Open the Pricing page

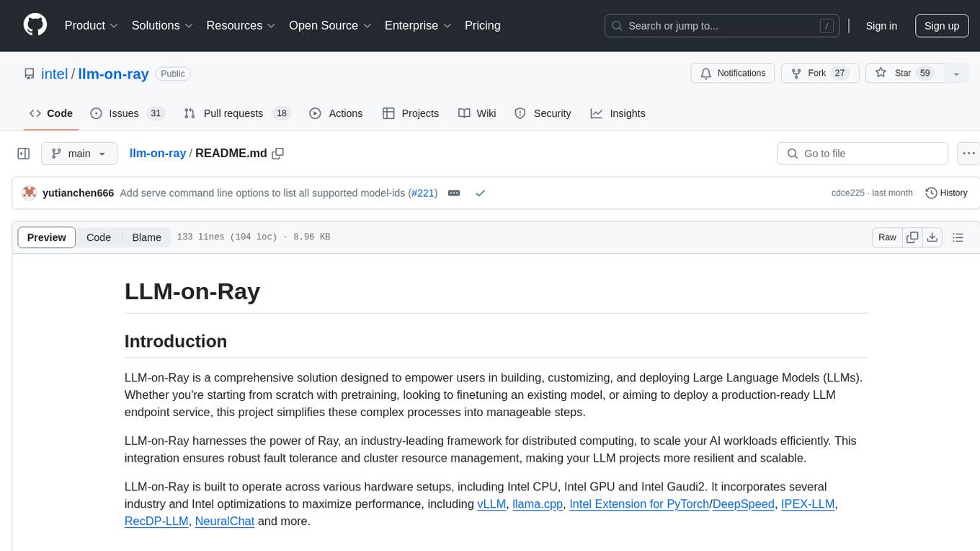(x=483, y=25)
